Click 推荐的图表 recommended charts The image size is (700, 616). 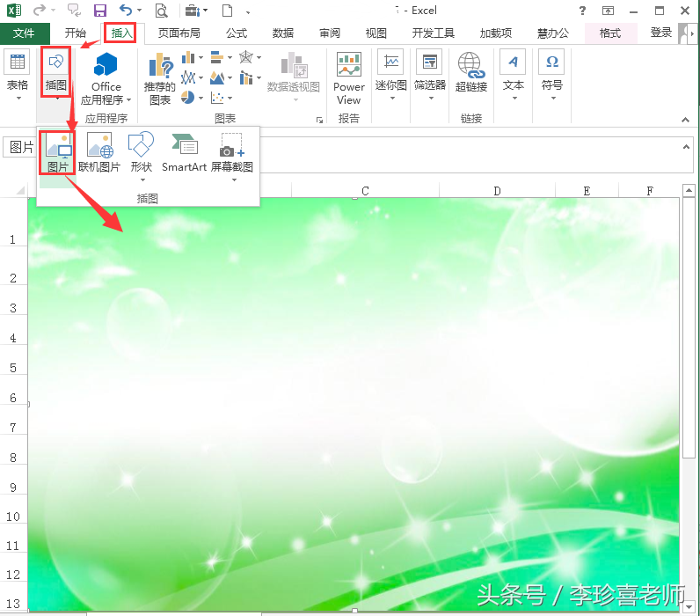click(160, 79)
